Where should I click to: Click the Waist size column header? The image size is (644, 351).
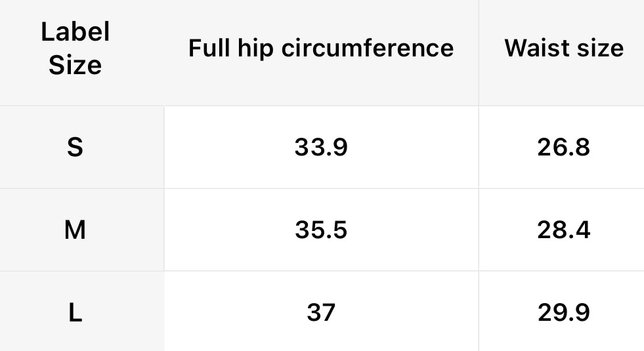click(564, 48)
